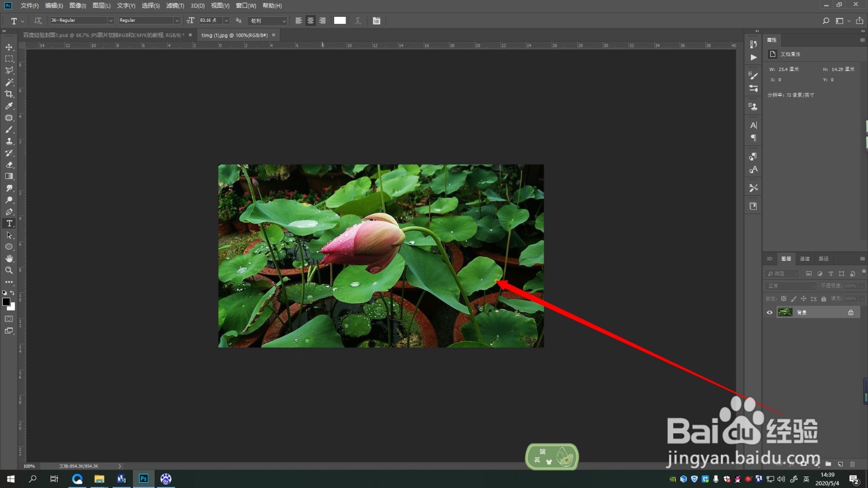Click the 背景 layer thumbnail

point(785,312)
